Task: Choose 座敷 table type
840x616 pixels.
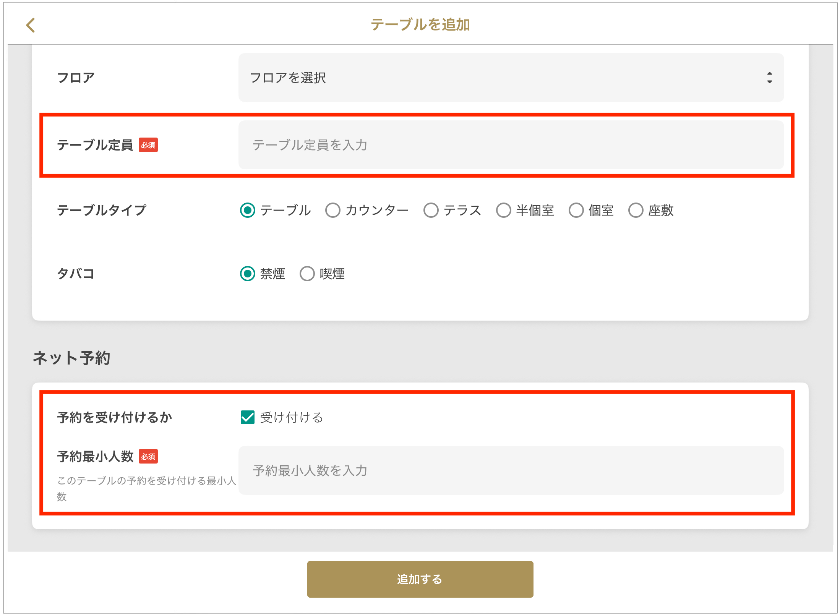Action: pos(636,210)
